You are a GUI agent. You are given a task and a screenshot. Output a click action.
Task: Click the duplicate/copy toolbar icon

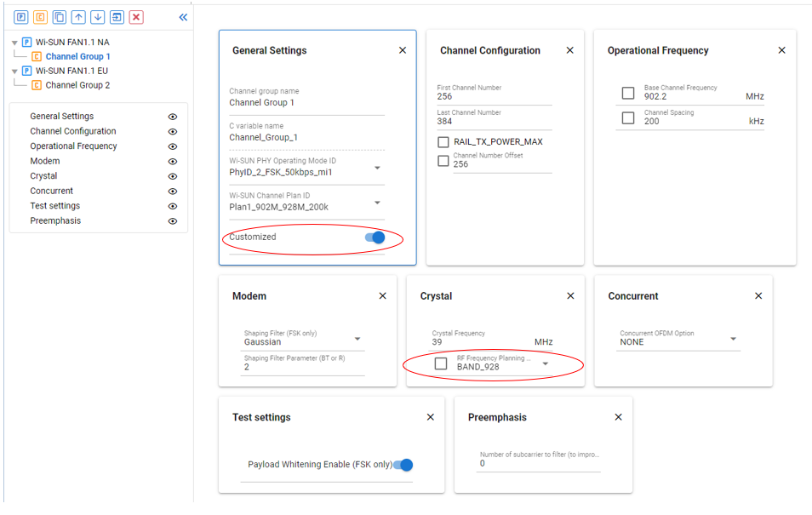[59, 17]
